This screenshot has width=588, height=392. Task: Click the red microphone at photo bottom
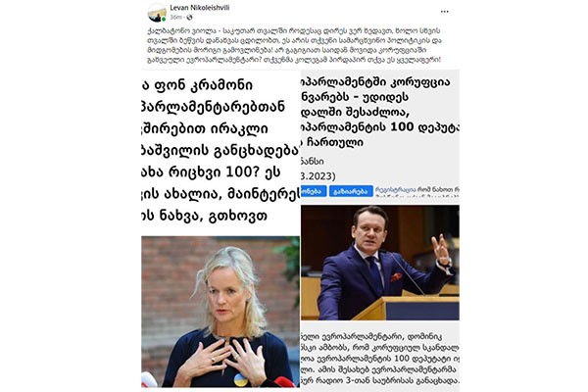284,382
